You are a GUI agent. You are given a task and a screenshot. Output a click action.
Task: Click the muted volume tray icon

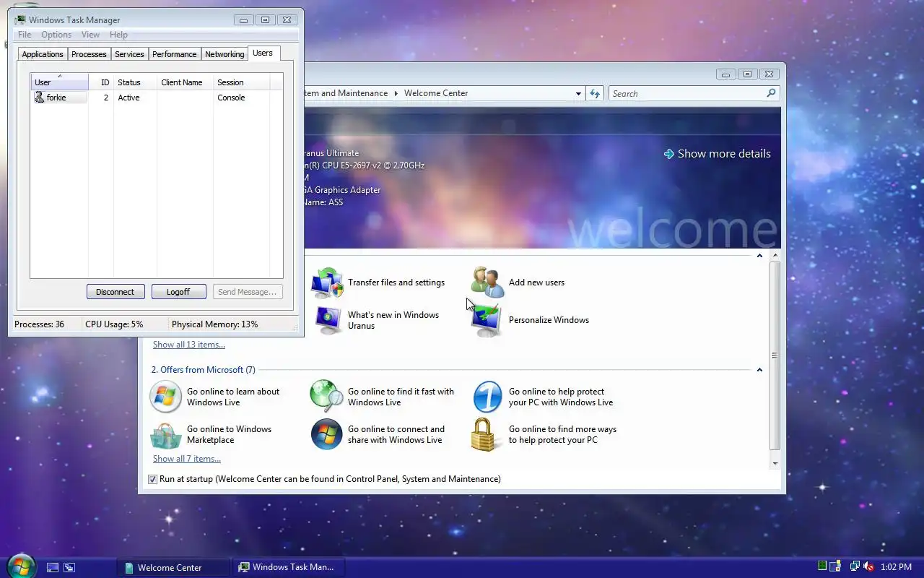click(868, 567)
